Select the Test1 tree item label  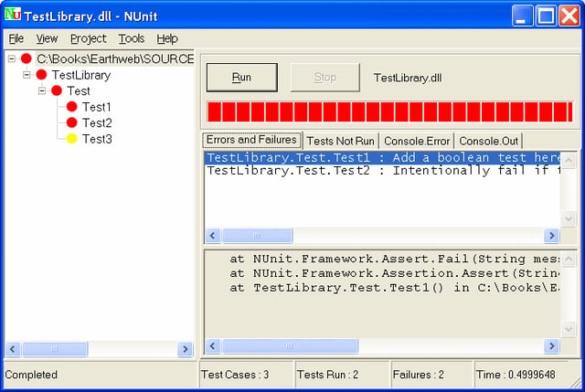tap(97, 107)
